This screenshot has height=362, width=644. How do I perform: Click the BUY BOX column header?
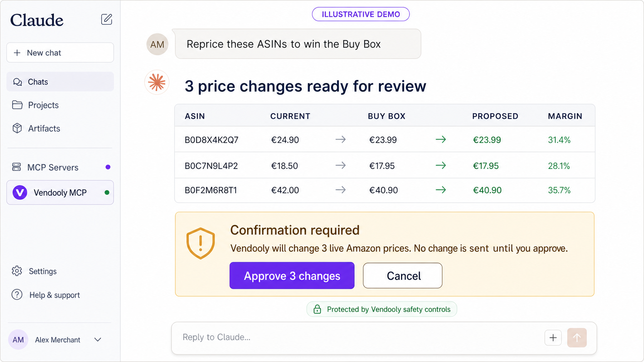pos(387,116)
